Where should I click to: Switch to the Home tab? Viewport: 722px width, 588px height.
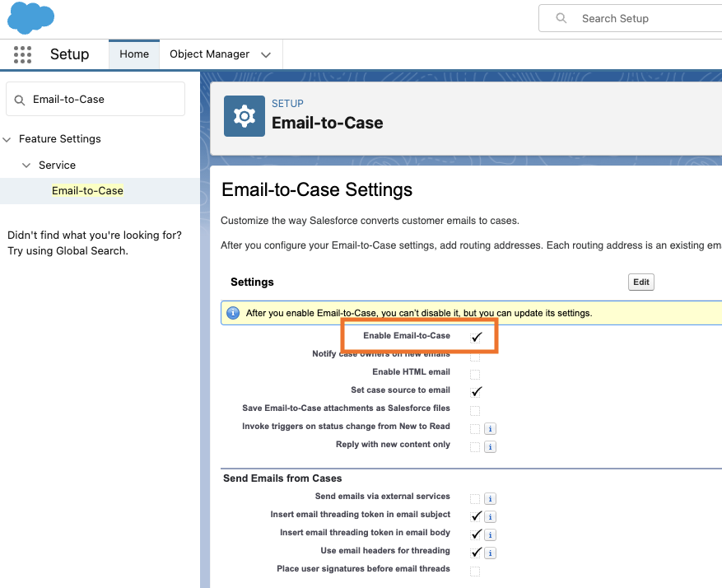[134, 54]
